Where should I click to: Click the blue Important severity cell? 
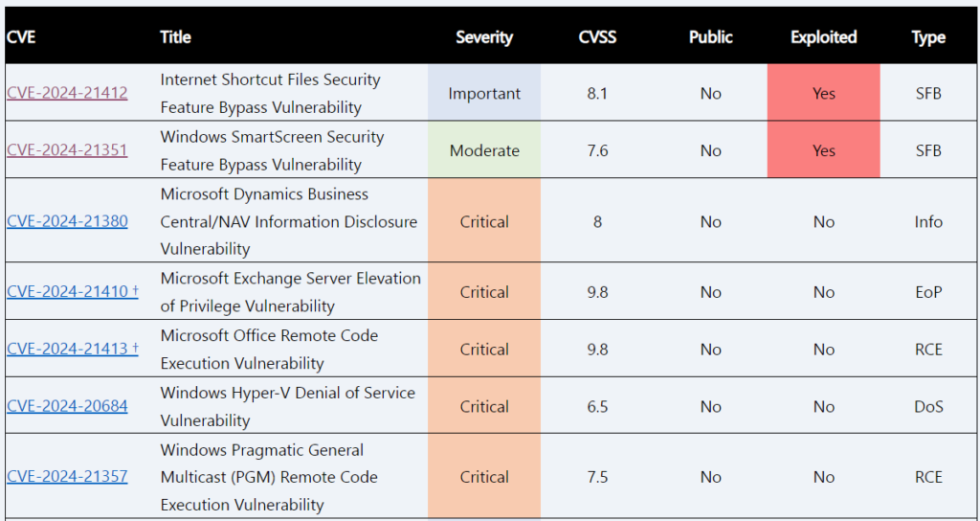point(484,93)
